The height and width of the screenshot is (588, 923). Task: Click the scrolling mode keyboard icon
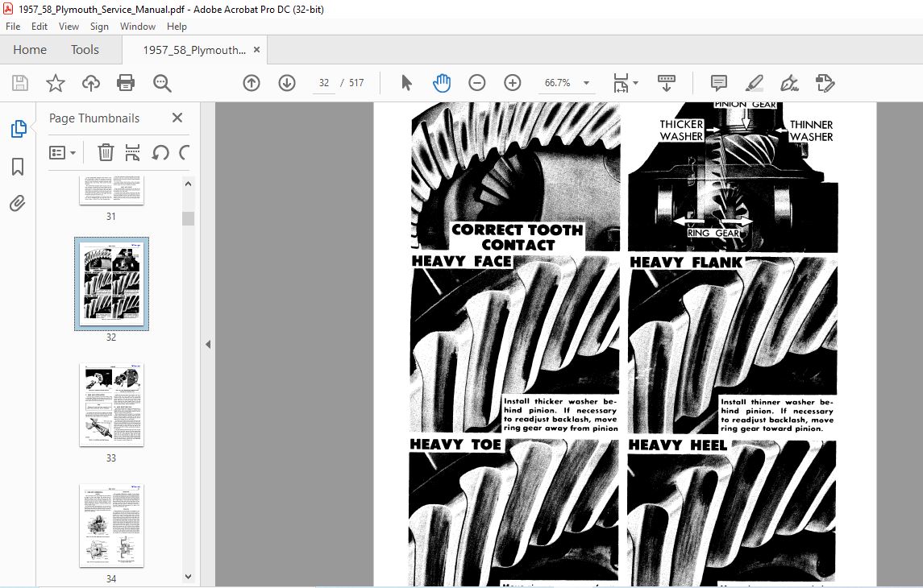pos(667,83)
